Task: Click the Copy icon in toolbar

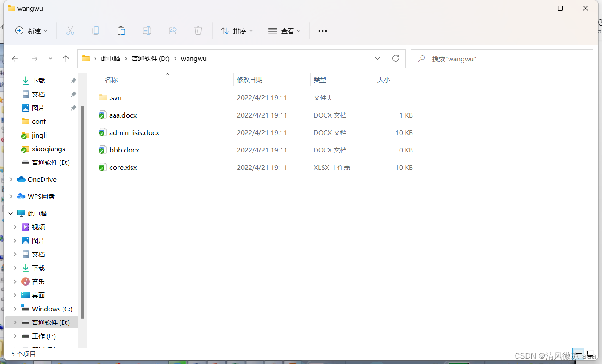Action: (96, 31)
